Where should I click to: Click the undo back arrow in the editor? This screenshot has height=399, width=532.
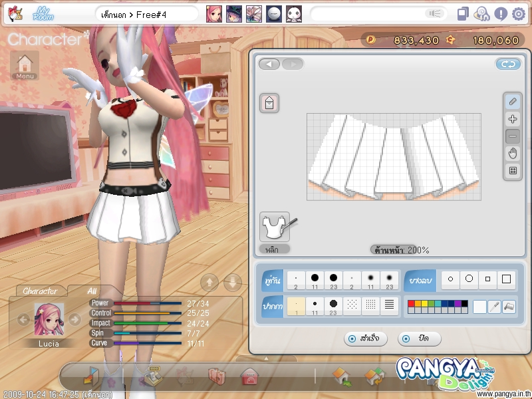269,64
